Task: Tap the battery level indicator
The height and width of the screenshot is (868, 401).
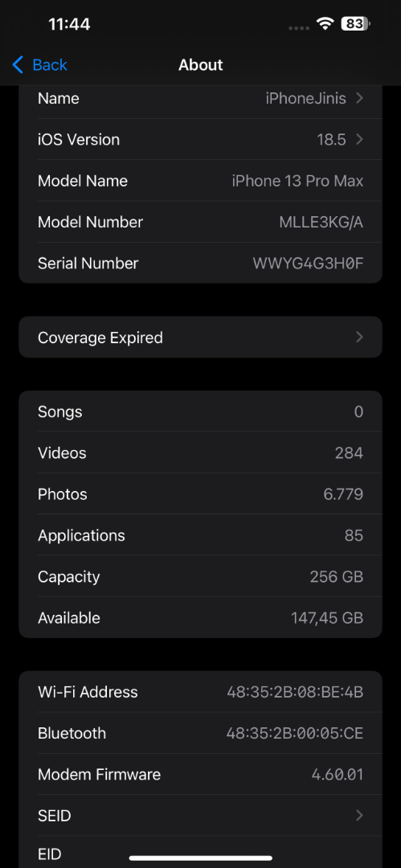Action: [x=355, y=24]
